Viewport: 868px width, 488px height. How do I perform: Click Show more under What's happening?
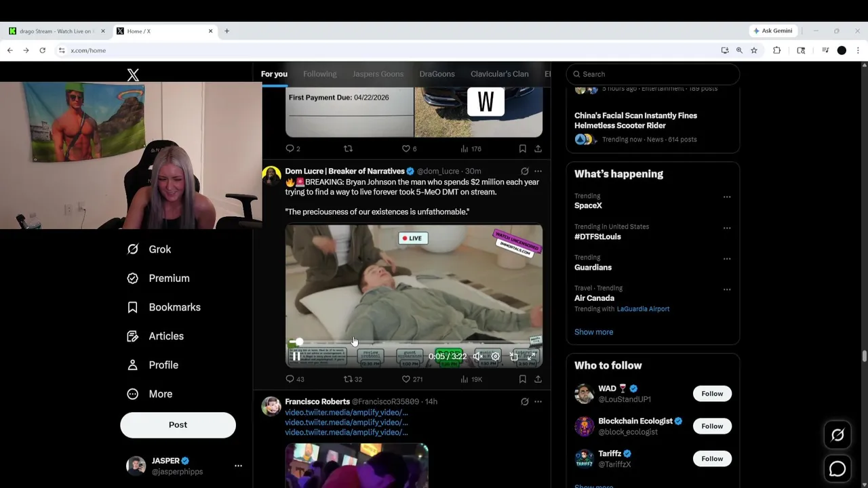593,332
